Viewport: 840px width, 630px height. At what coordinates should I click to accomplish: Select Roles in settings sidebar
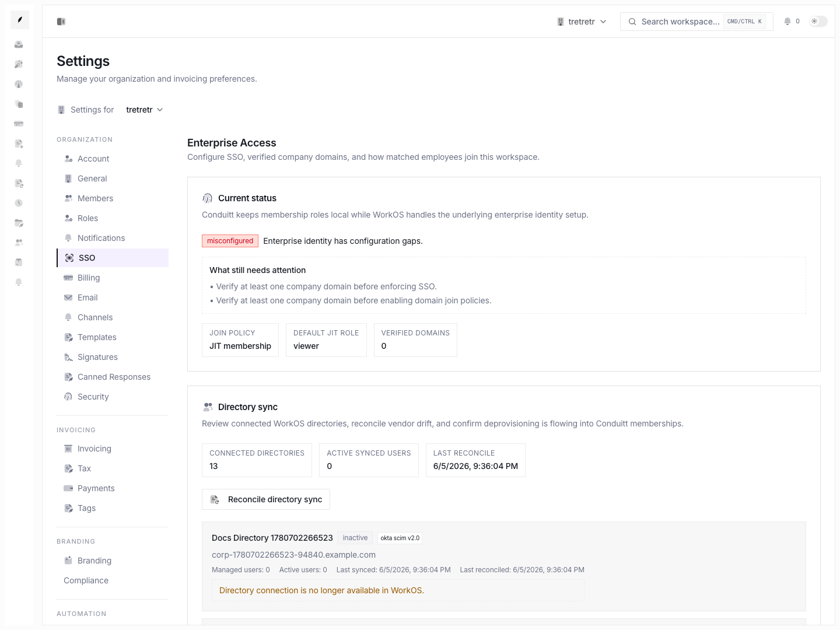(x=113, y=218)
